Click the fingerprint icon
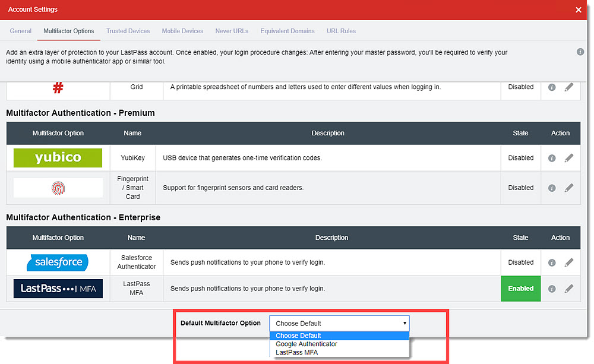Image resolution: width=594 pixels, height=364 pixels. (x=58, y=188)
